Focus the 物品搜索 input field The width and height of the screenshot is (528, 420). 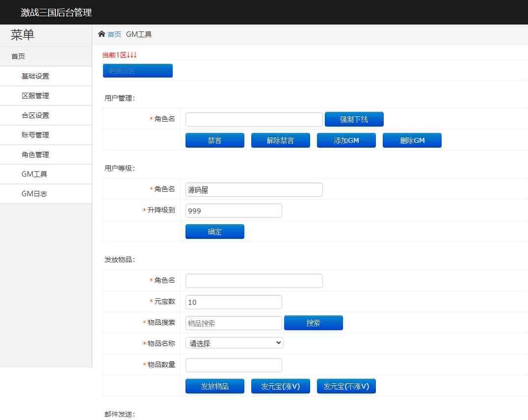tap(234, 323)
